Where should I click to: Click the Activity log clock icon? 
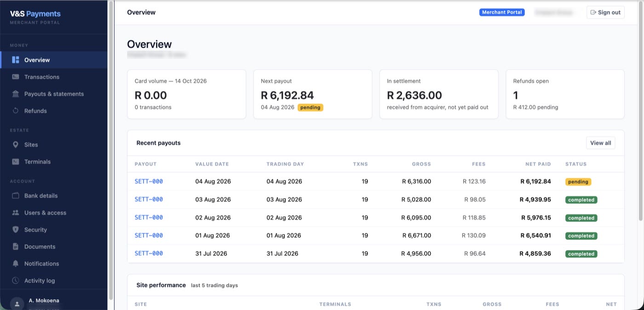click(16, 281)
